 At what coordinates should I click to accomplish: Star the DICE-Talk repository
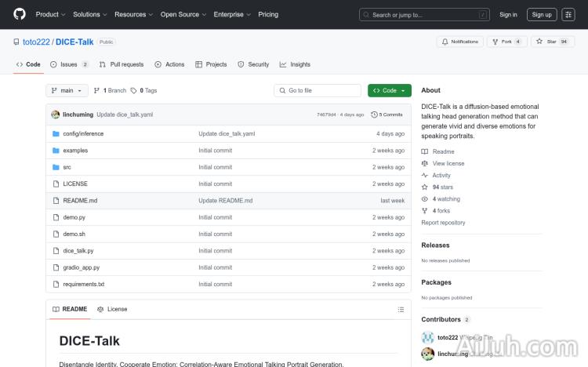547,42
